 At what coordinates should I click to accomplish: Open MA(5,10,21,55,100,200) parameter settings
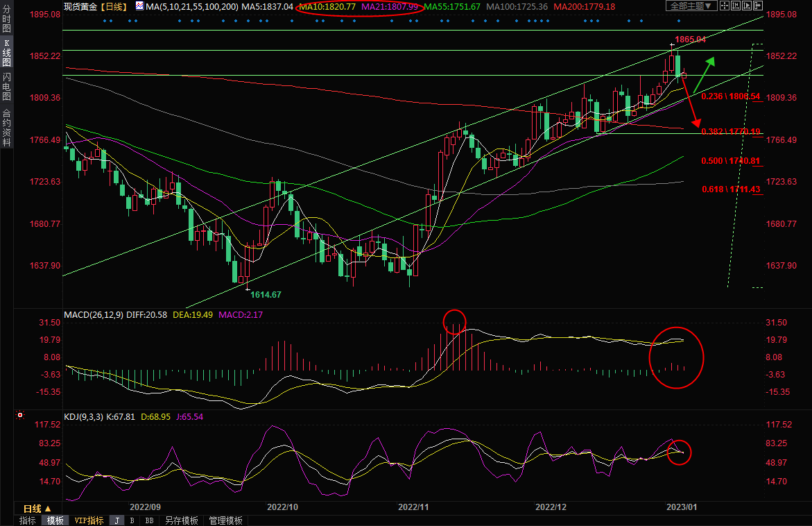(192, 6)
